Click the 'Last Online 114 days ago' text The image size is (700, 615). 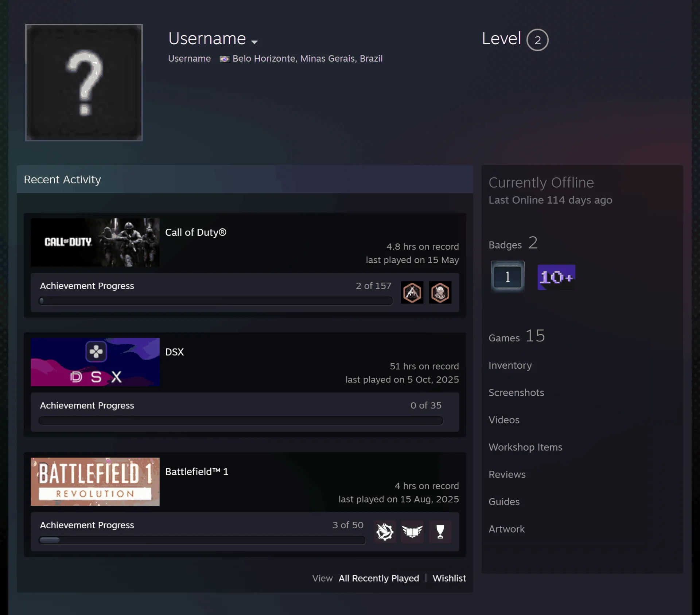pos(550,200)
